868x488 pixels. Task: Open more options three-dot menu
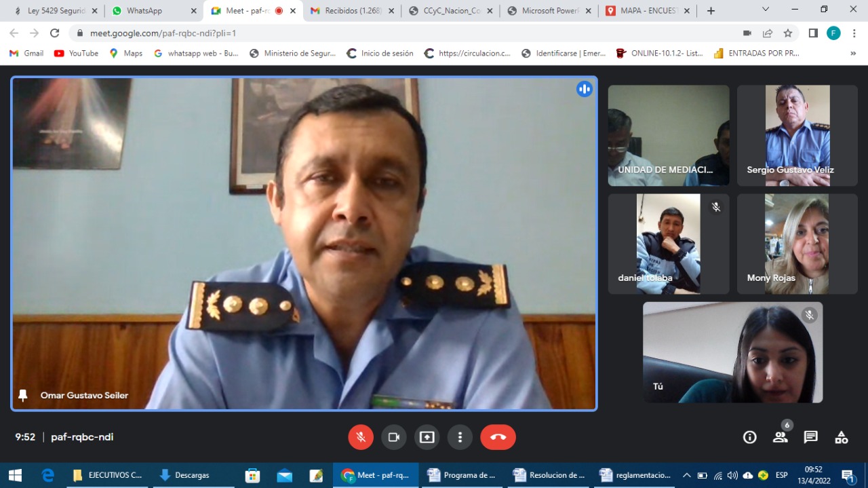[460, 437]
